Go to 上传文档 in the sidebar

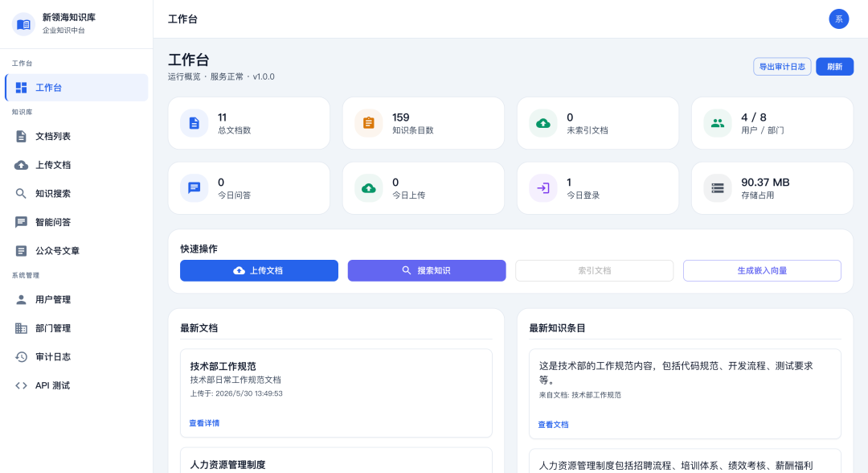coord(76,165)
